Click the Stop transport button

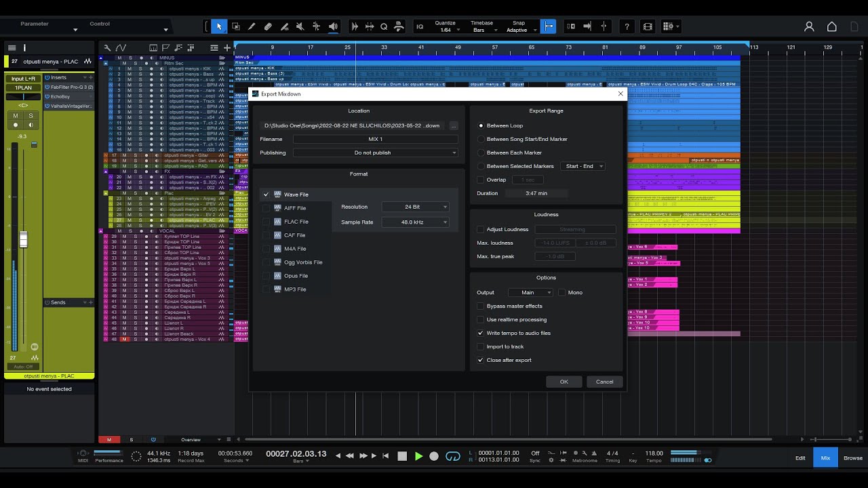(x=402, y=456)
